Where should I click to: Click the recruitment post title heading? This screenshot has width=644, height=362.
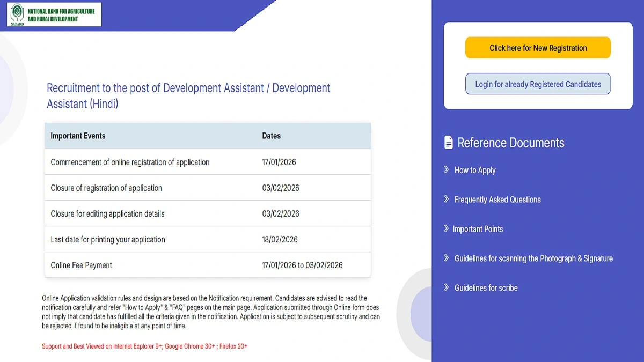[188, 95]
